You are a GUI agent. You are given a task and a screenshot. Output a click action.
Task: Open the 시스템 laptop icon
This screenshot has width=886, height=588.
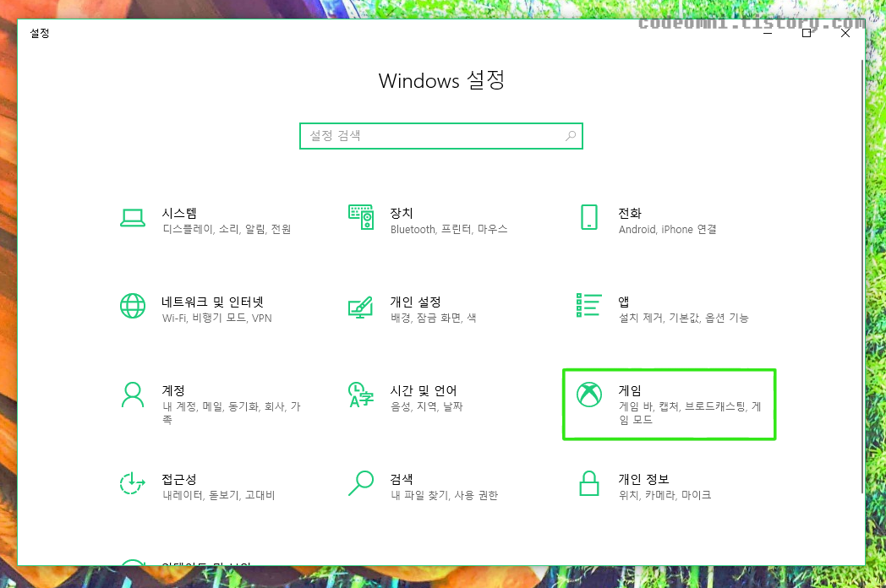tap(132, 218)
